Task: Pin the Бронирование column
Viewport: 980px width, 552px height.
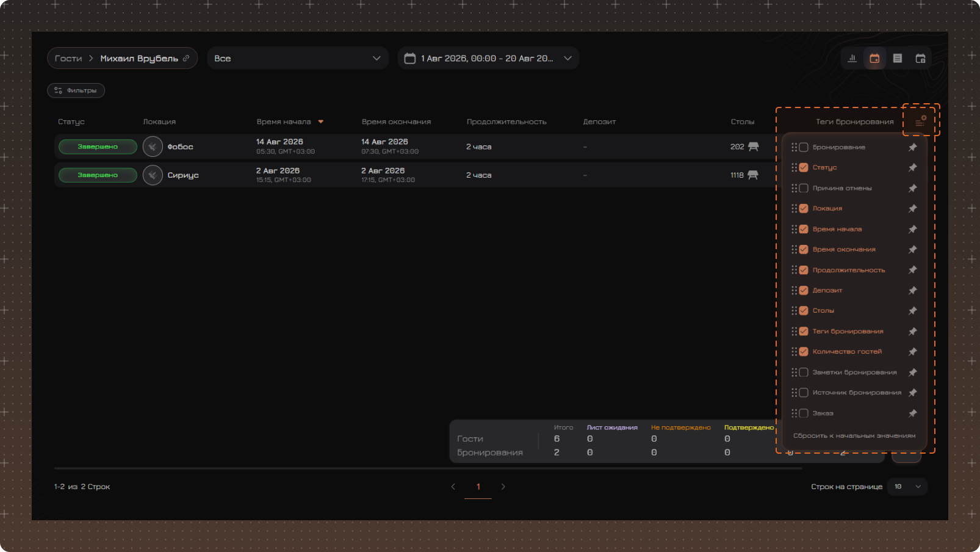Action: point(912,147)
